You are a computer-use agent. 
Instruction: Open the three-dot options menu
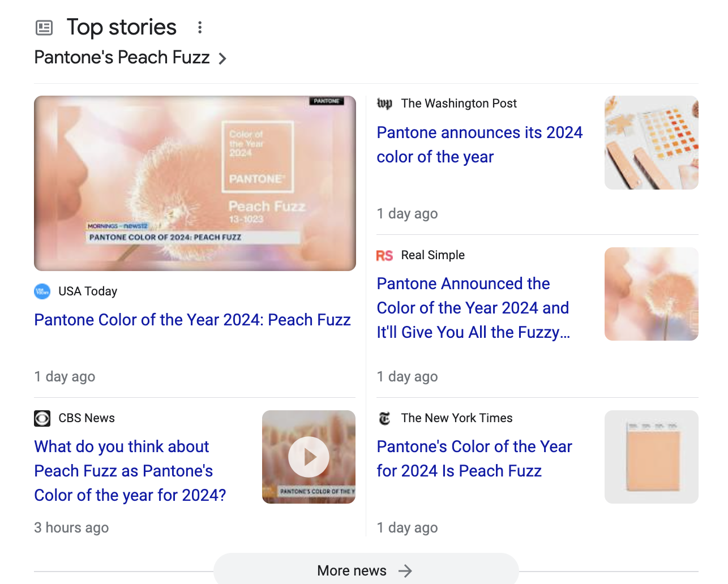[200, 27]
